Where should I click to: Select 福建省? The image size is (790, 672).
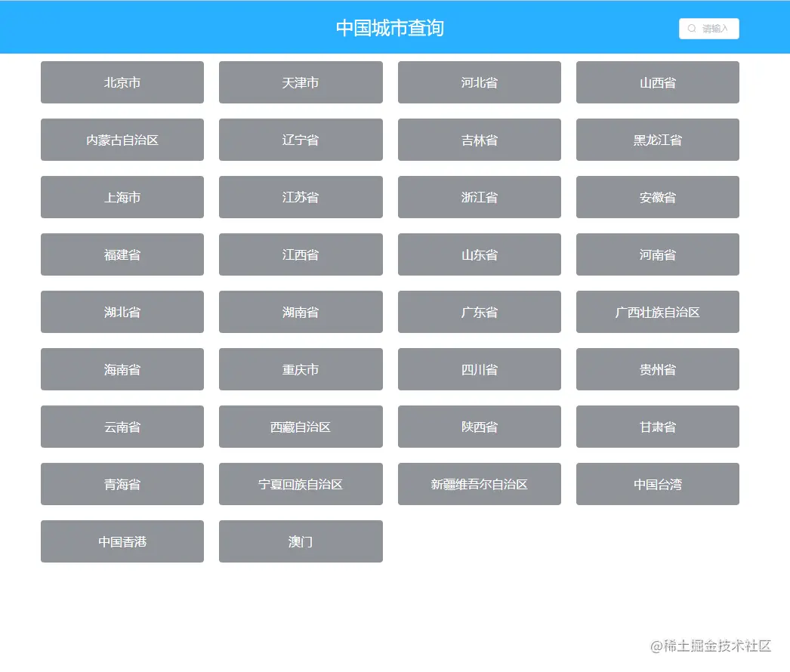[122, 255]
